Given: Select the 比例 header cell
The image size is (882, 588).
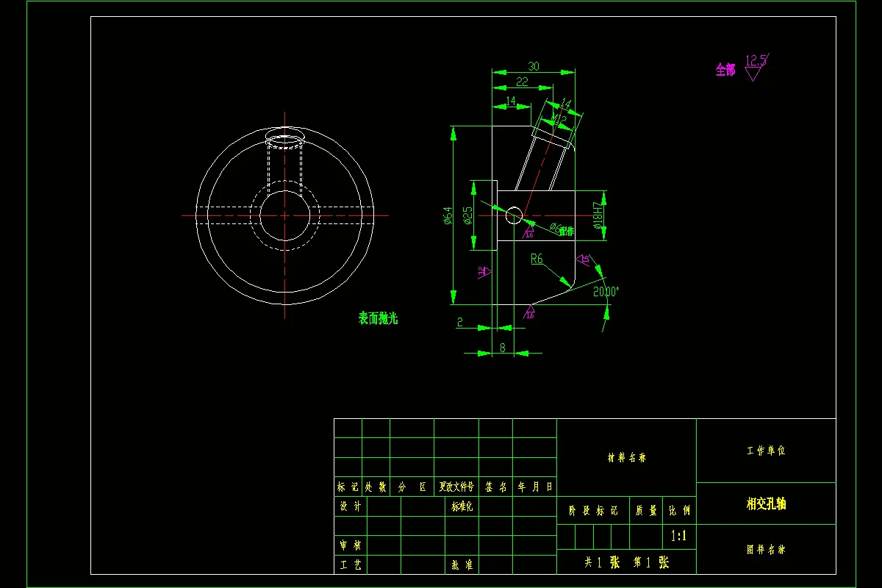Looking at the screenshot, I should [x=679, y=510].
